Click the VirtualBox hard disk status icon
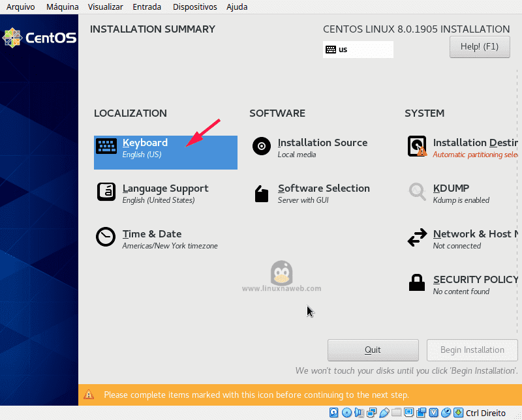This screenshot has width=522, height=420. pos(333,413)
